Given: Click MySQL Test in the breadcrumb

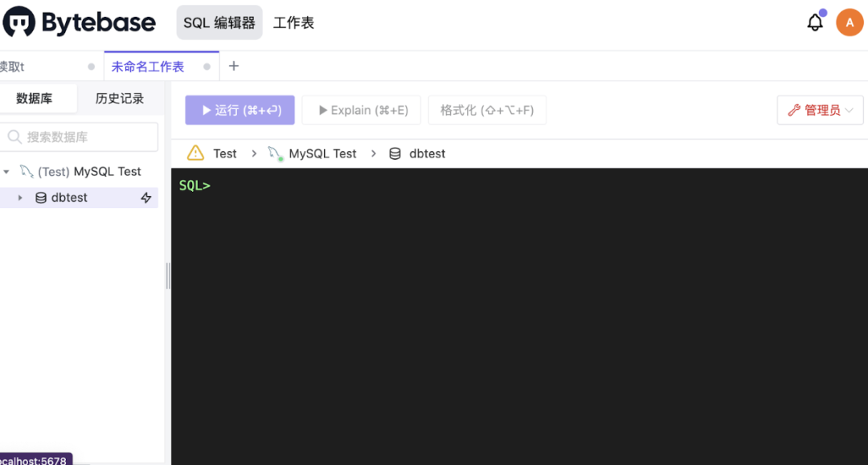Looking at the screenshot, I should click(x=323, y=153).
